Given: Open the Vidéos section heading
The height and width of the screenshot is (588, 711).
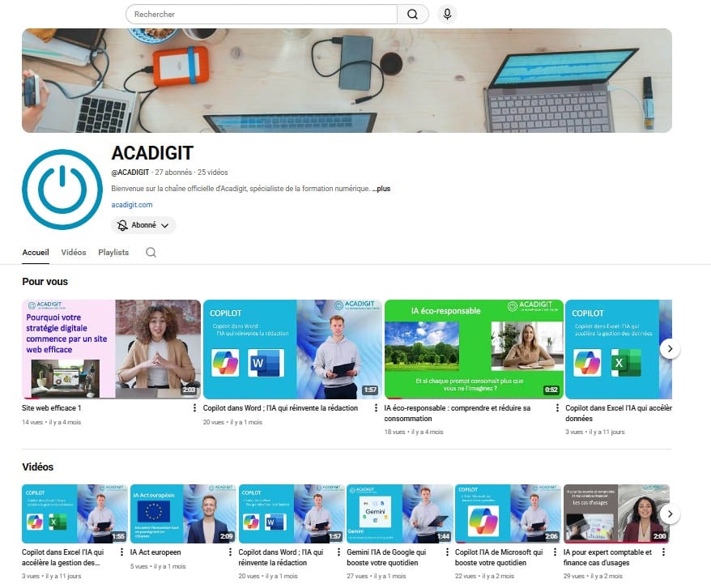Looking at the screenshot, I should tap(37, 467).
